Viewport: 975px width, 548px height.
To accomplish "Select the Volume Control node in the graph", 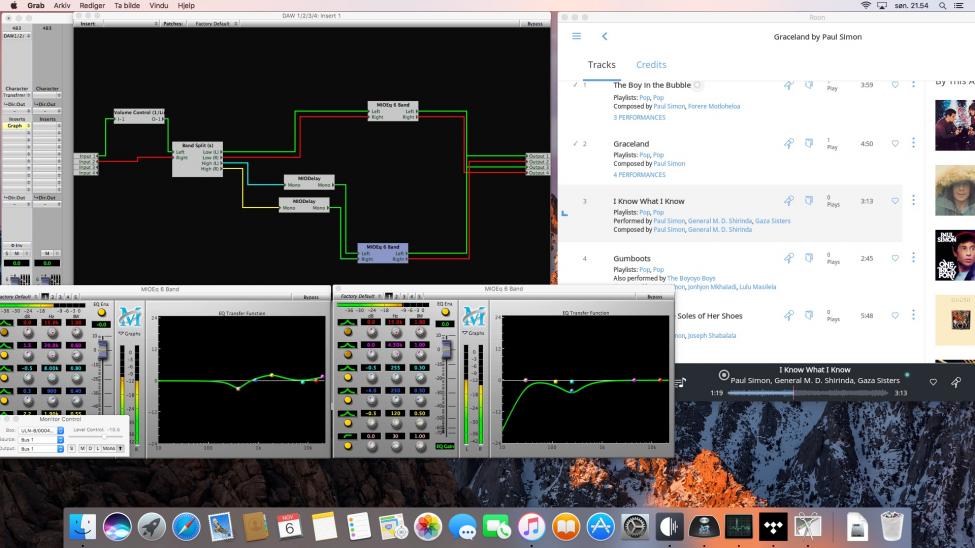I will point(139,116).
